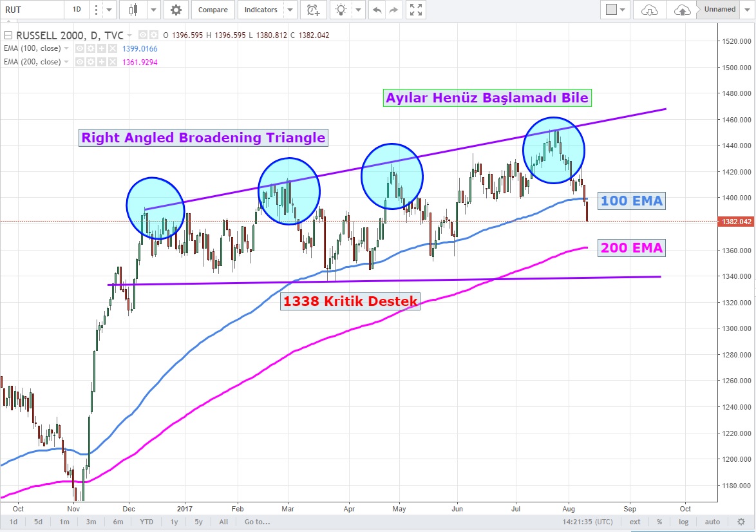Select the 1d time range
This screenshot has height=532, width=756.
pos(14,522)
